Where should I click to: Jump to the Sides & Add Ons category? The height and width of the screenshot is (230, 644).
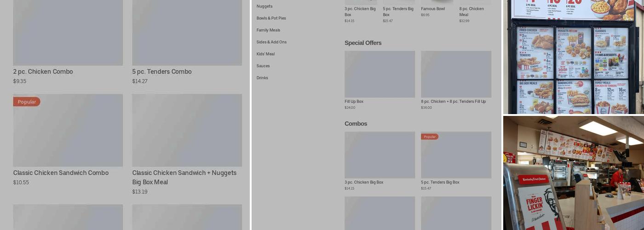271,42
